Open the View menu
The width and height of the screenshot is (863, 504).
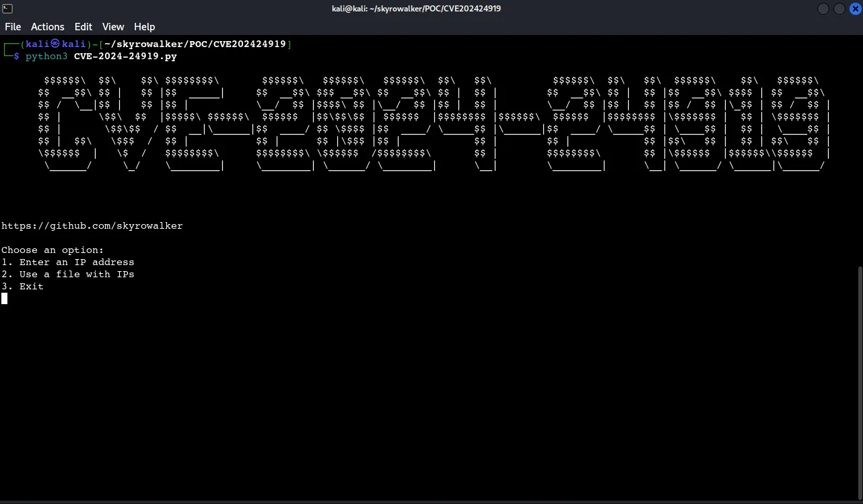tap(112, 27)
